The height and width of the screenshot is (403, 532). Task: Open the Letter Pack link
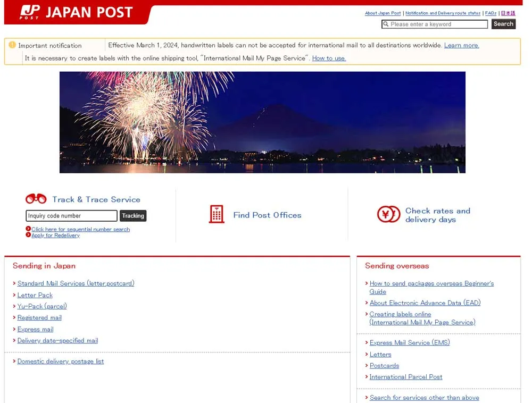(x=35, y=295)
